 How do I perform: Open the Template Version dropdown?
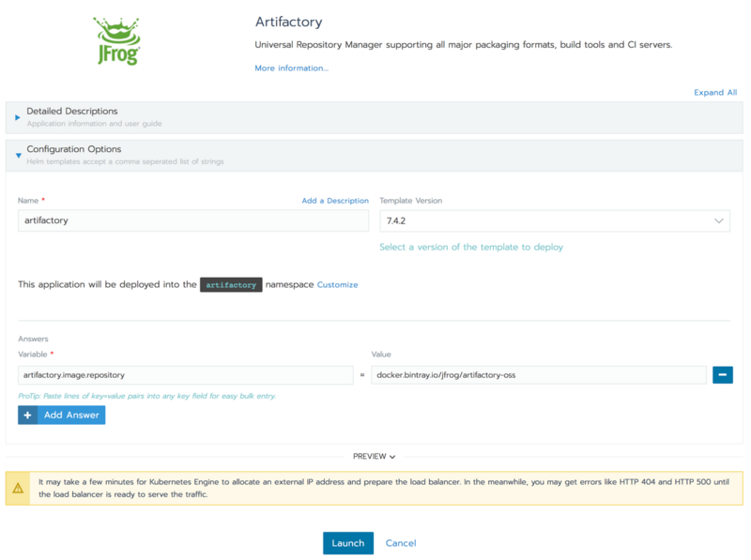click(555, 220)
